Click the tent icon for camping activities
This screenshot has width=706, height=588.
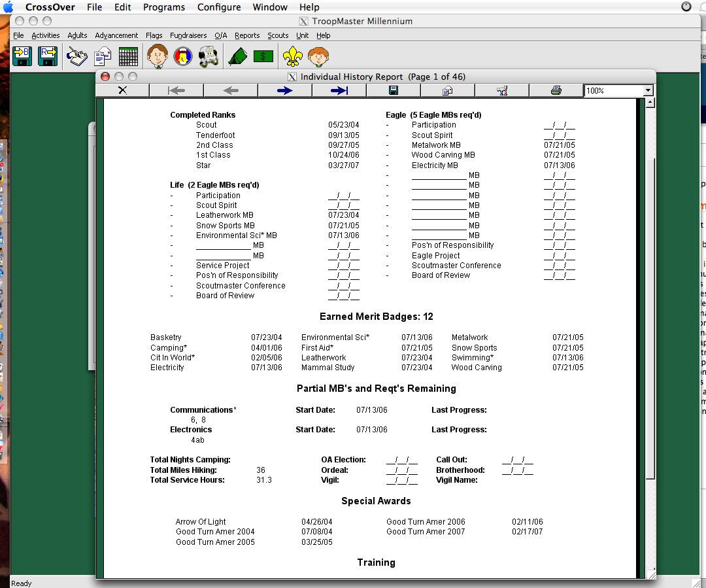coord(237,56)
